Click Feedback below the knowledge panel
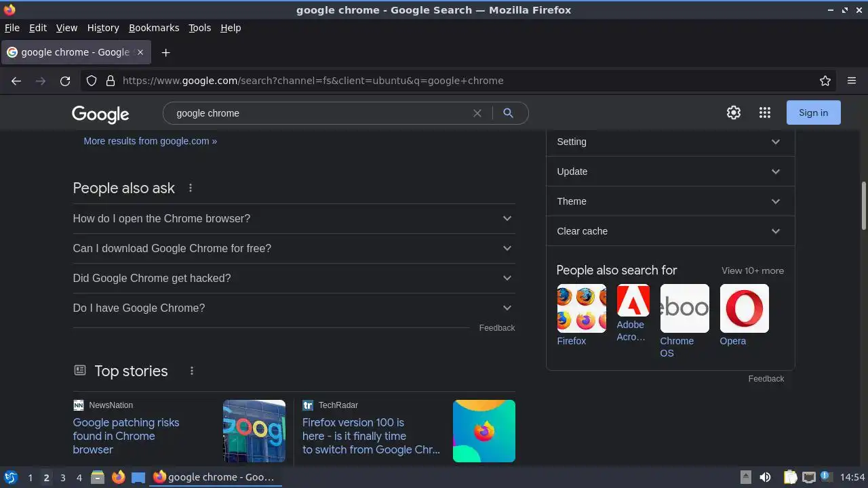The width and height of the screenshot is (868, 488). [x=766, y=379]
